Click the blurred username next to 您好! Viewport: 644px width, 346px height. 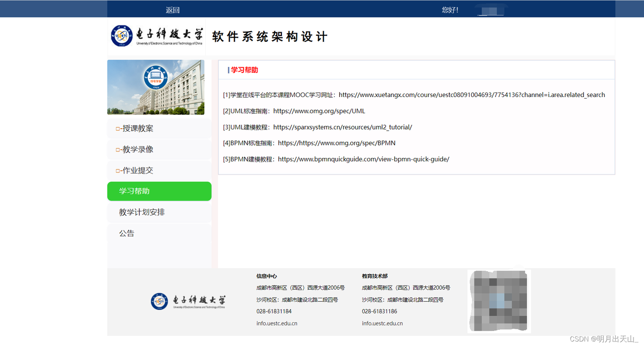[491, 11]
